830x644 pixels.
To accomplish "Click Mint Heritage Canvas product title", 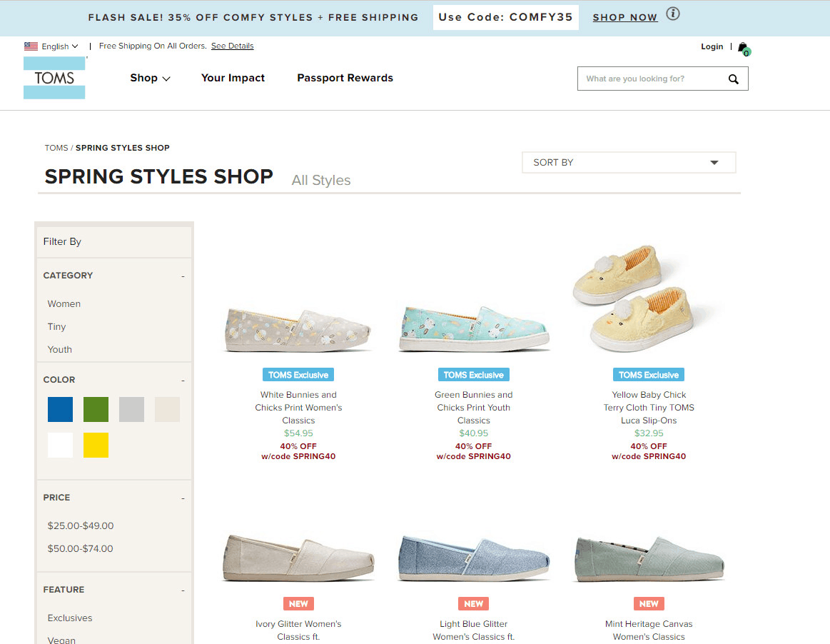I will click(x=649, y=630).
